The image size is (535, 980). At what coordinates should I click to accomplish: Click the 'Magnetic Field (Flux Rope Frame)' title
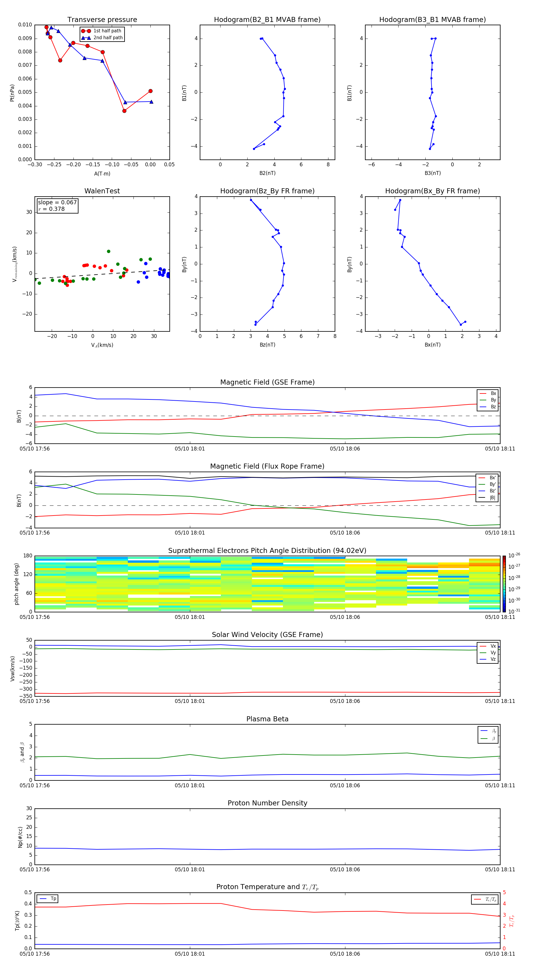[267, 467]
